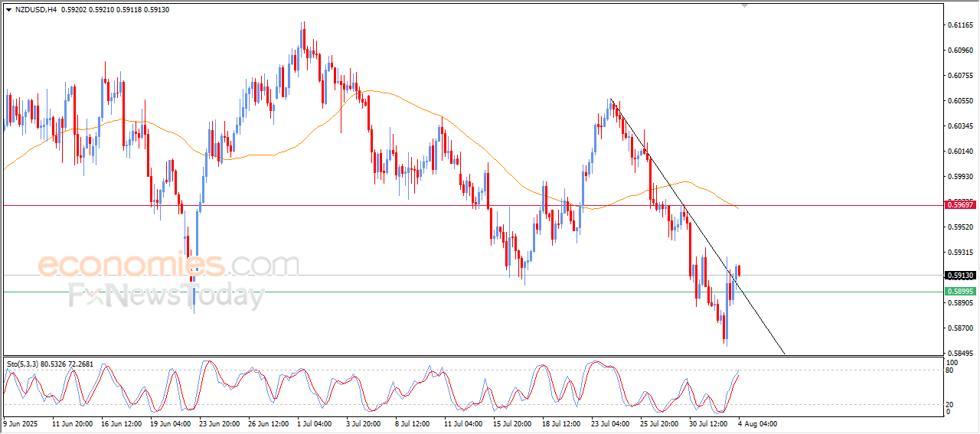Click the green 0.58995 price level label
The width and height of the screenshot is (980, 434).
[x=960, y=292]
